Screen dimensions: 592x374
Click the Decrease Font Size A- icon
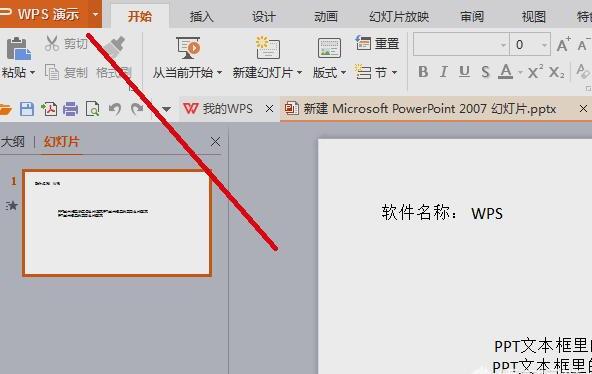[584, 45]
